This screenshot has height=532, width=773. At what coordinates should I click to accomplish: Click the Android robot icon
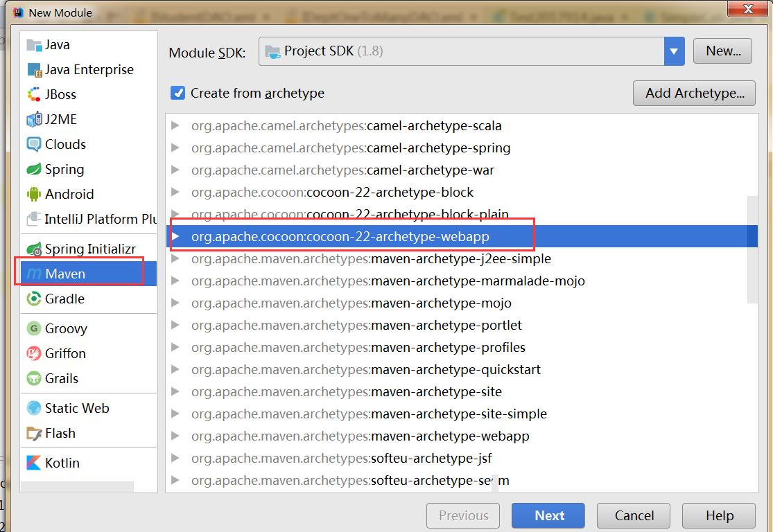[34, 194]
